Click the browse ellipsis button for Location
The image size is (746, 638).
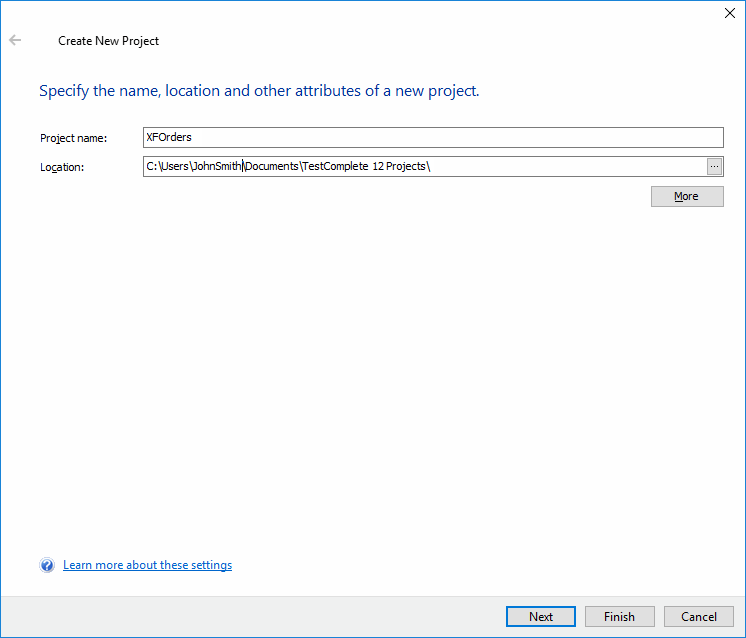click(x=714, y=167)
